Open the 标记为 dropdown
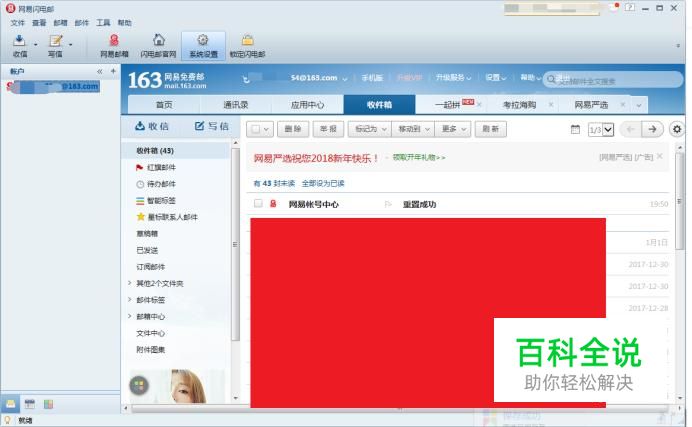This screenshot has height=427, width=692. pyautogui.click(x=370, y=129)
